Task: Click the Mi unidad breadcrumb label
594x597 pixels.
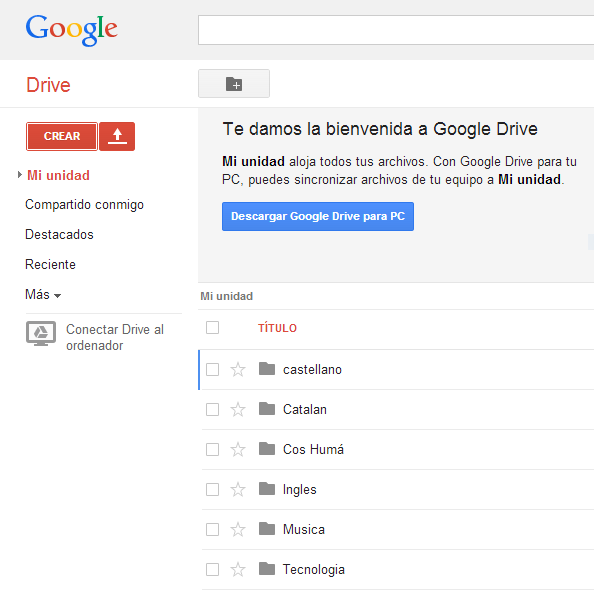Action: [227, 296]
